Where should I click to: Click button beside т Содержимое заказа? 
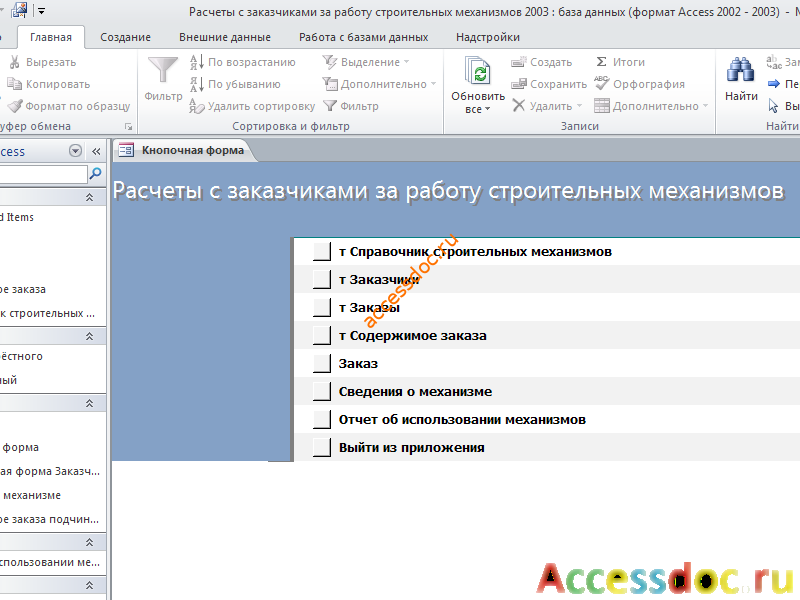coord(322,336)
